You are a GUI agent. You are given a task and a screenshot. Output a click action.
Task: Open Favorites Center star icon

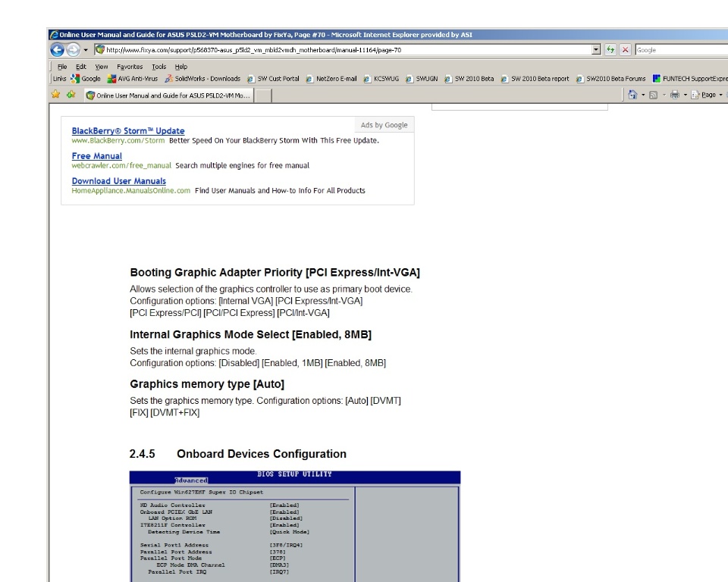coord(55,95)
